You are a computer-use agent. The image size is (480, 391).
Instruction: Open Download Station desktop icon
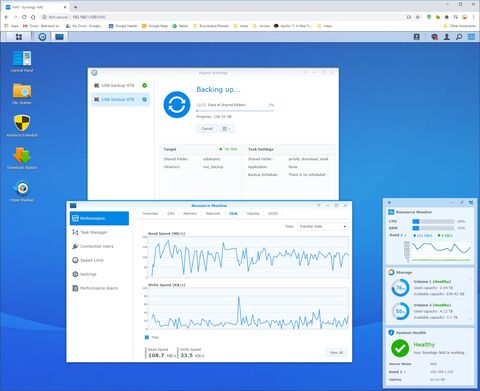(x=22, y=158)
